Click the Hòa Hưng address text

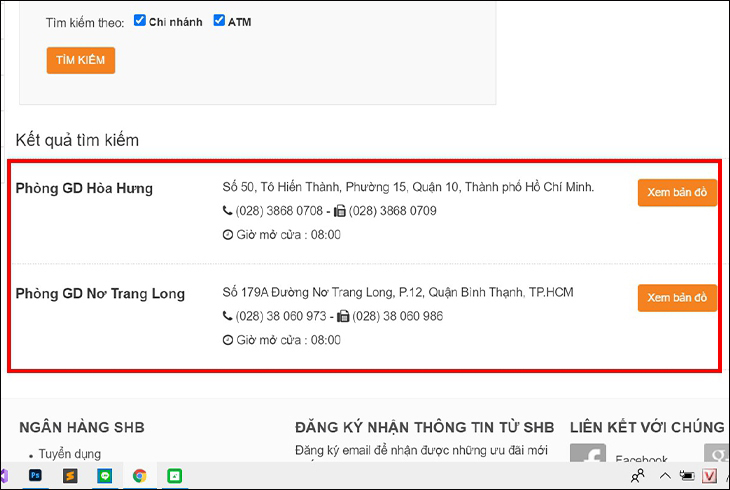(408, 187)
